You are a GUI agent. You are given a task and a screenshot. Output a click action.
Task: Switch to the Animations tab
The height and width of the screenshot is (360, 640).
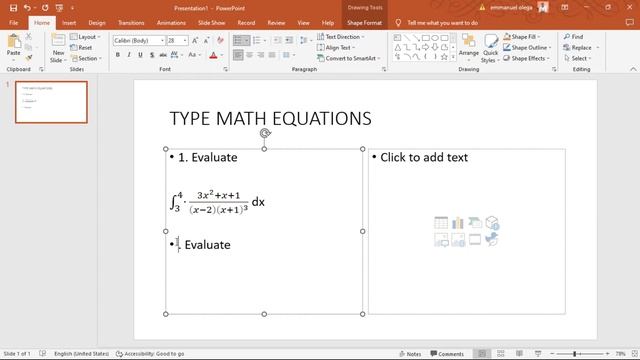[171, 23]
